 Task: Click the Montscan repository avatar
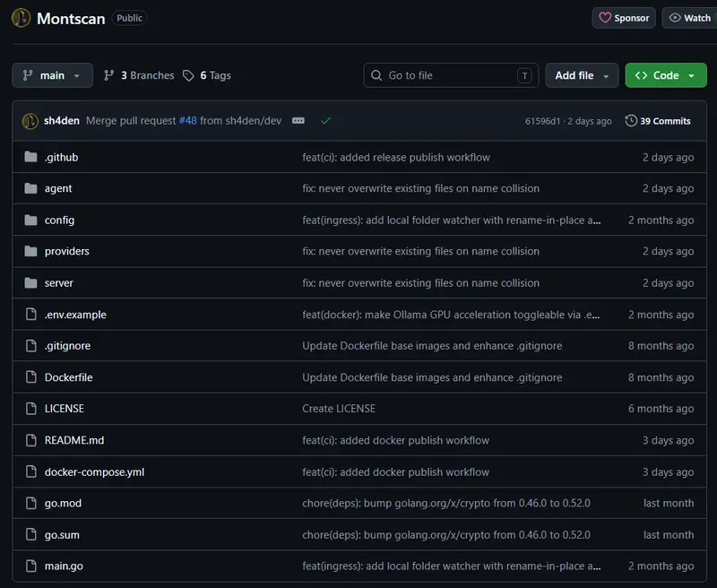[21, 18]
